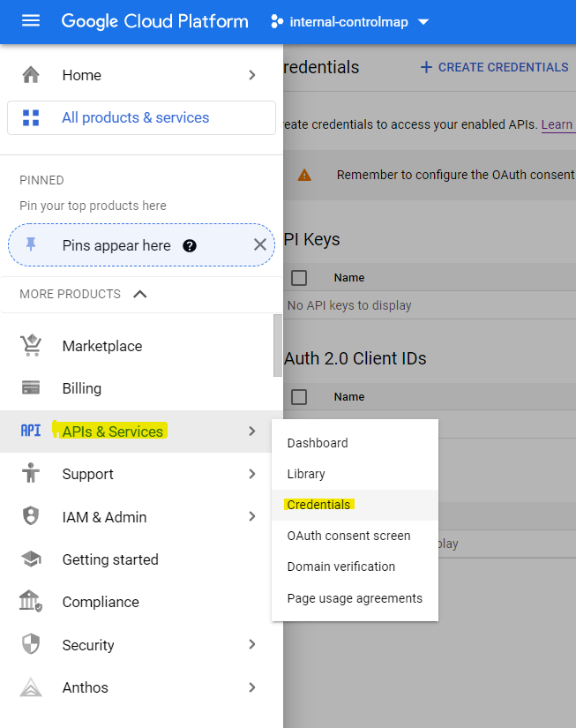Select all API Keys checkbox
This screenshot has height=728, width=576.
click(299, 278)
